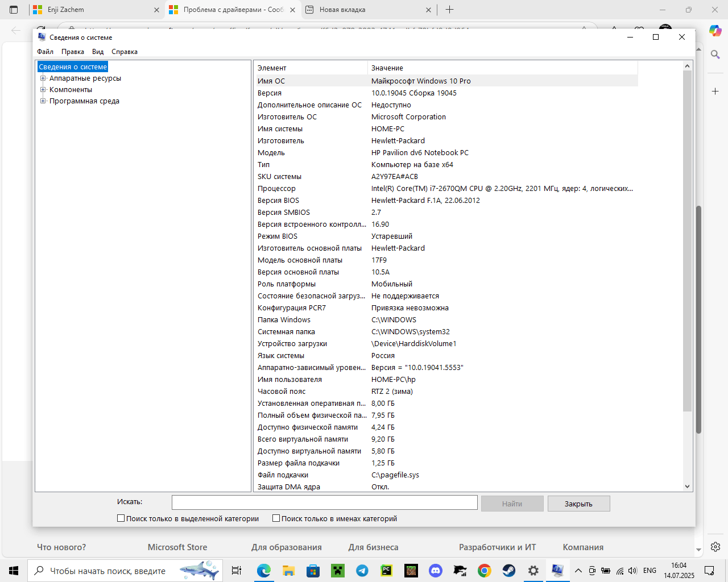Image resolution: width=728 pixels, height=582 pixels.
Task: Switch to the Новая вкладка tab
Action: tap(368, 10)
